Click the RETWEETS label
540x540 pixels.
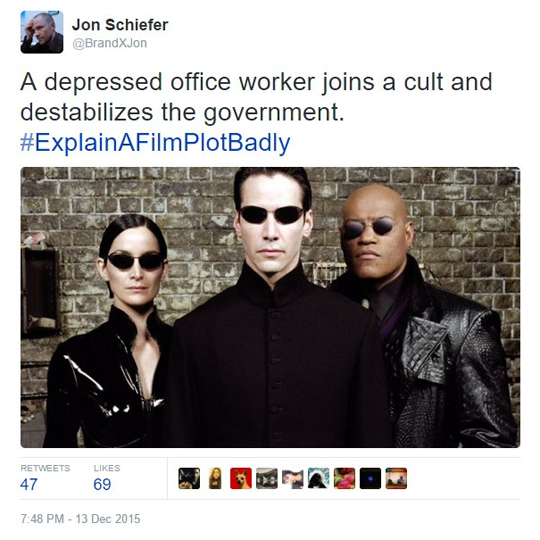coord(45,468)
